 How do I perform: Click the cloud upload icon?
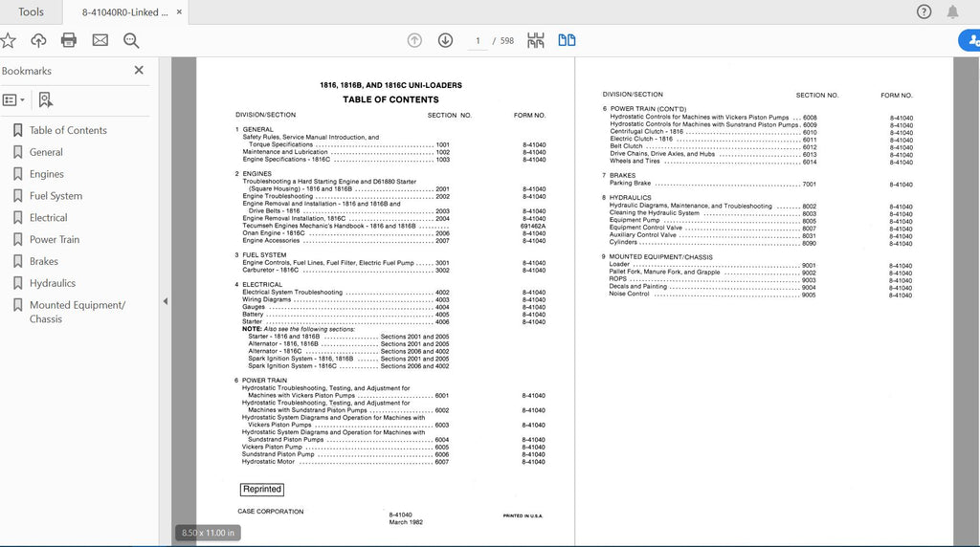[38, 40]
